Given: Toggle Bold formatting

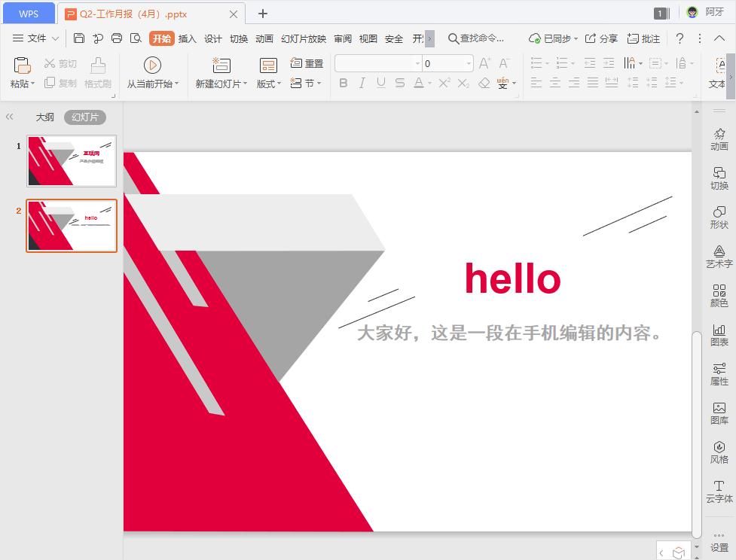Looking at the screenshot, I should click(343, 83).
